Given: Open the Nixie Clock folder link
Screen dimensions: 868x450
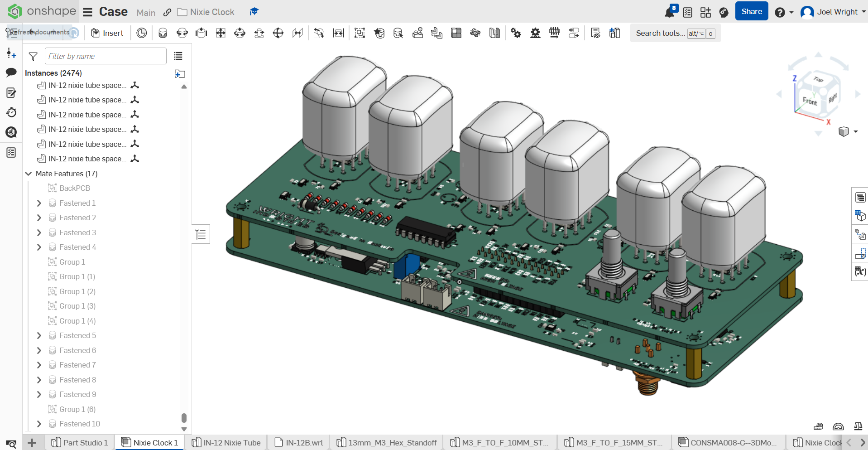Looking at the screenshot, I should (x=206, y=12).
